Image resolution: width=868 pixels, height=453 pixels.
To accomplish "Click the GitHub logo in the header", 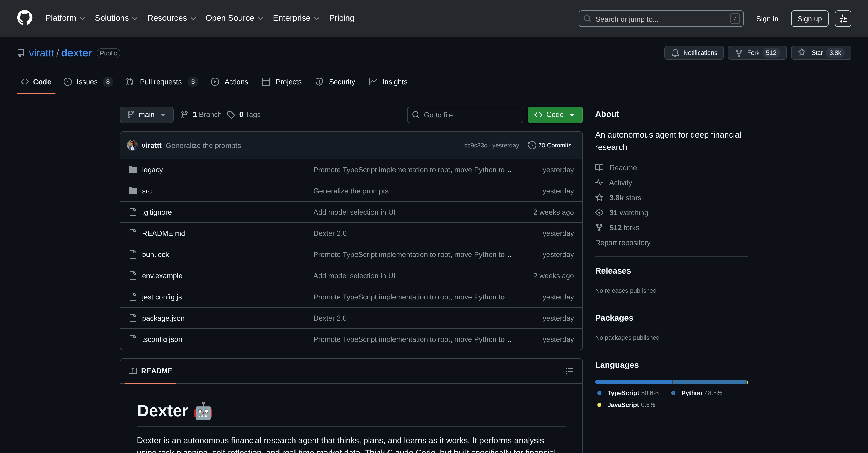I will (25, 18).
